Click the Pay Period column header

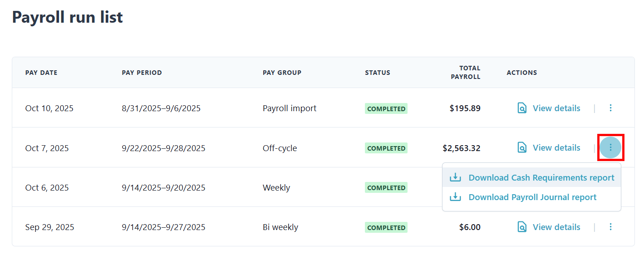click(x=142, y=73)
